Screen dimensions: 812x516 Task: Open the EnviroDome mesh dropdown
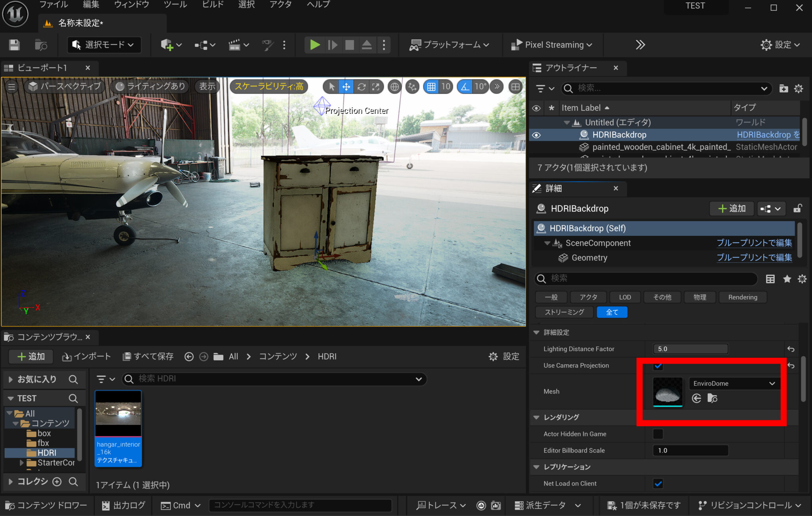(x=772, y=383)
